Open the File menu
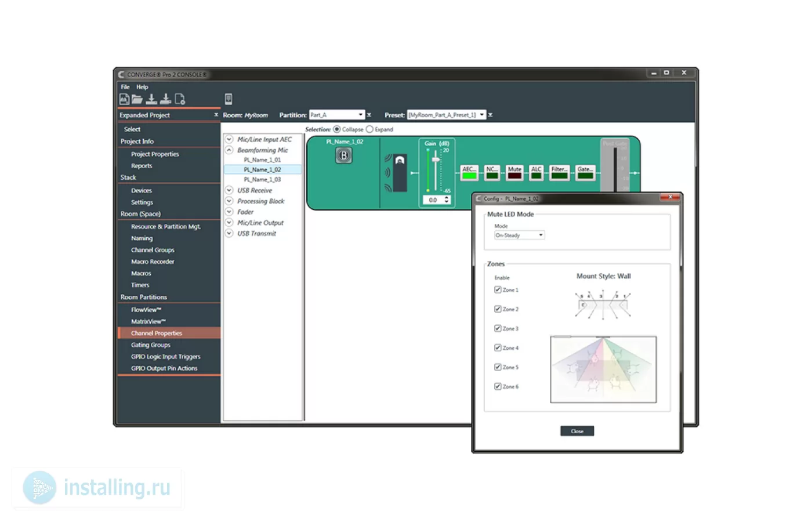This screenshot has height=522, width=812. click(x=125, y=87)
